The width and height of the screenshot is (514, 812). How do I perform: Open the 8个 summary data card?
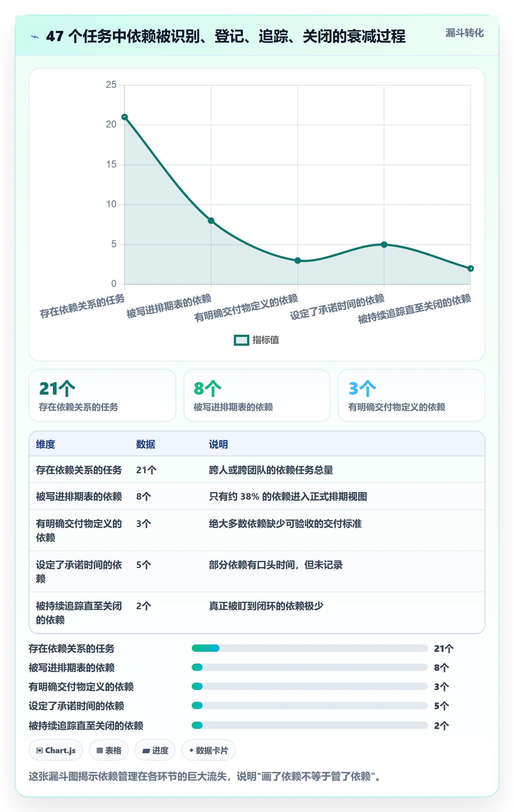pos(257,395)
